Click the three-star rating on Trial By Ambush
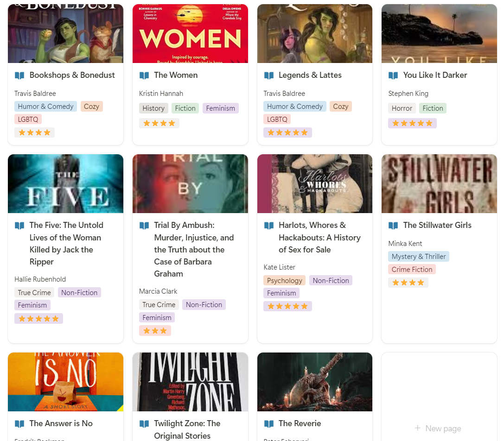Viewport: 504px width, 441px height. click(x=155, y=330)
